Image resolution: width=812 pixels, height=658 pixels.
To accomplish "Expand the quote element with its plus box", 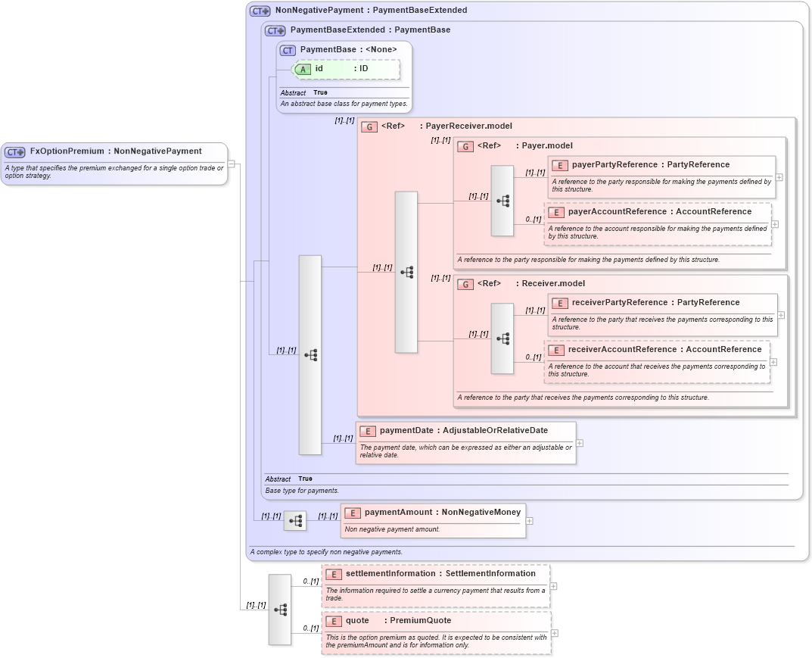I will click(x=555, y=633).
